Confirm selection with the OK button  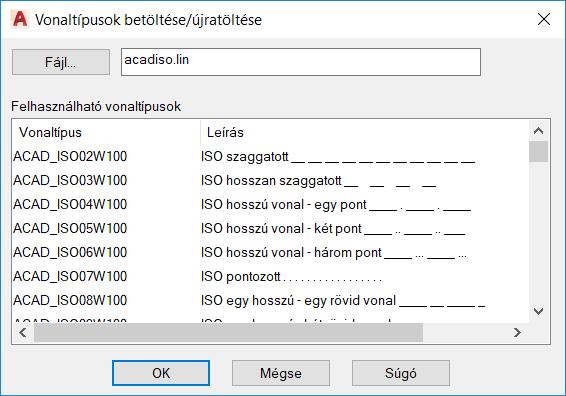161,373
